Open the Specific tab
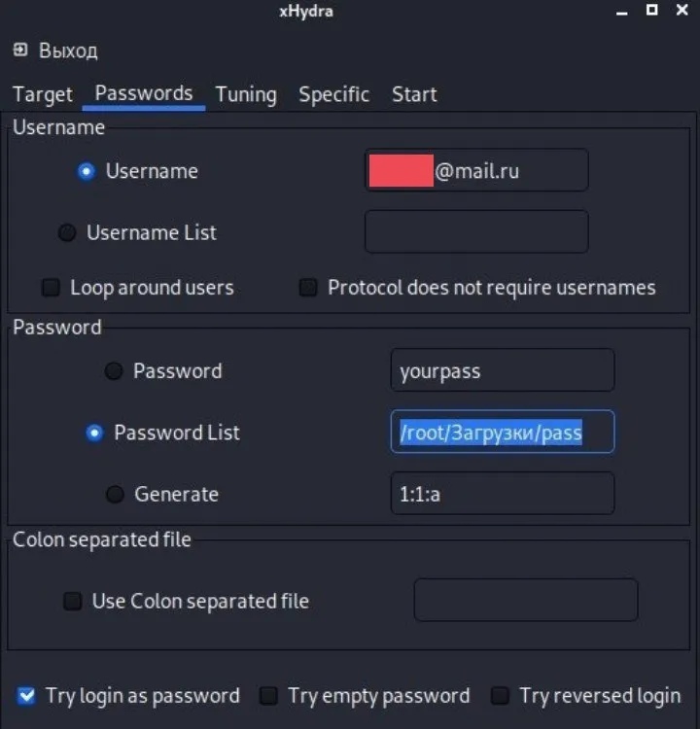 [333, 94]
